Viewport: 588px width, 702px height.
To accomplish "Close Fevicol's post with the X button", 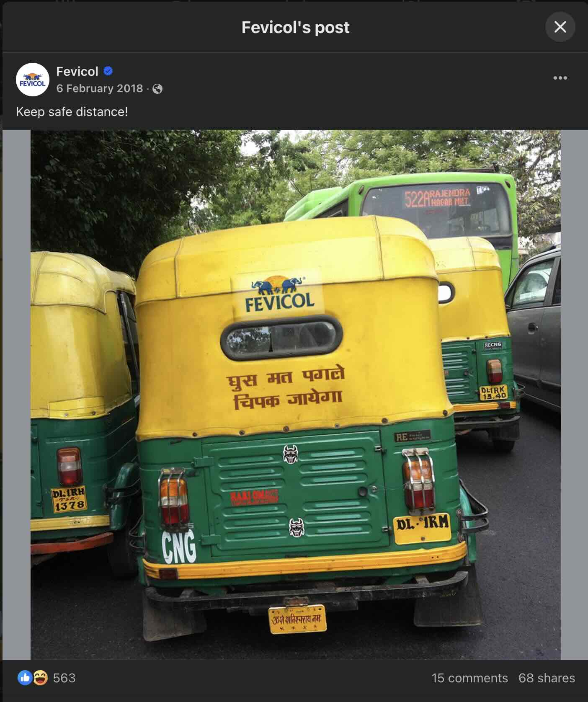I will pyautogui.click(x=560, y=27).
